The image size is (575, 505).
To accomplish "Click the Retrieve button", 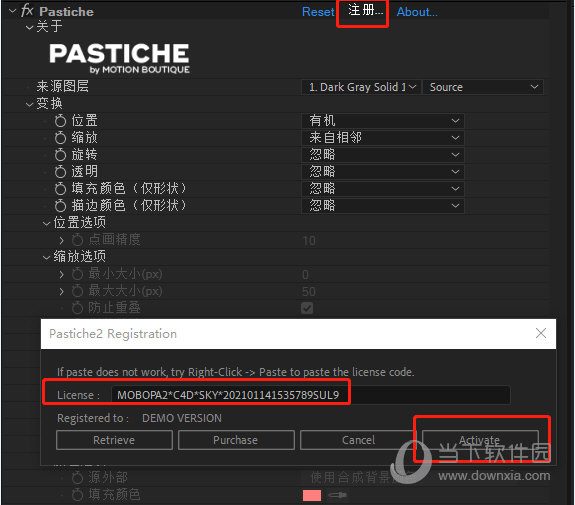I will tap(114, 440).
